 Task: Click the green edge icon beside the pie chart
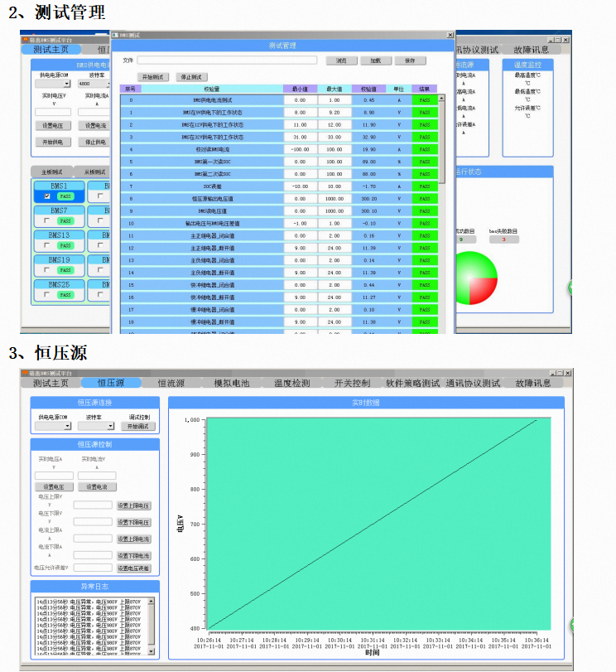click(571, 288)
